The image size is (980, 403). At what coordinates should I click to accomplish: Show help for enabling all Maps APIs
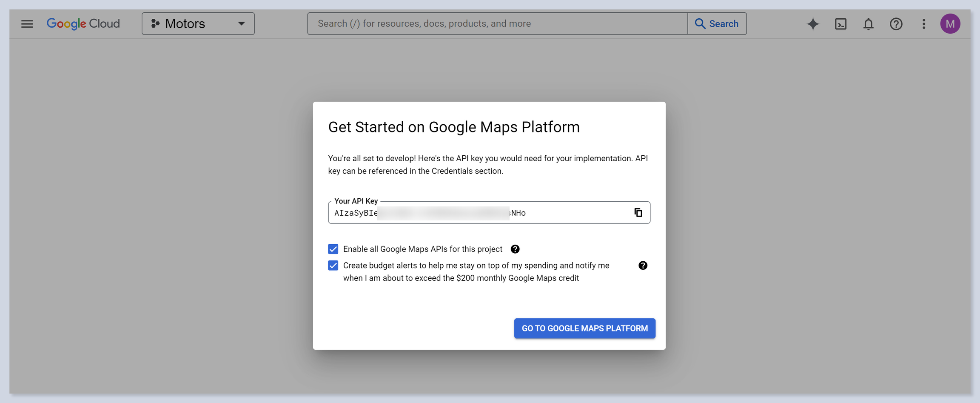coord(515,249)
